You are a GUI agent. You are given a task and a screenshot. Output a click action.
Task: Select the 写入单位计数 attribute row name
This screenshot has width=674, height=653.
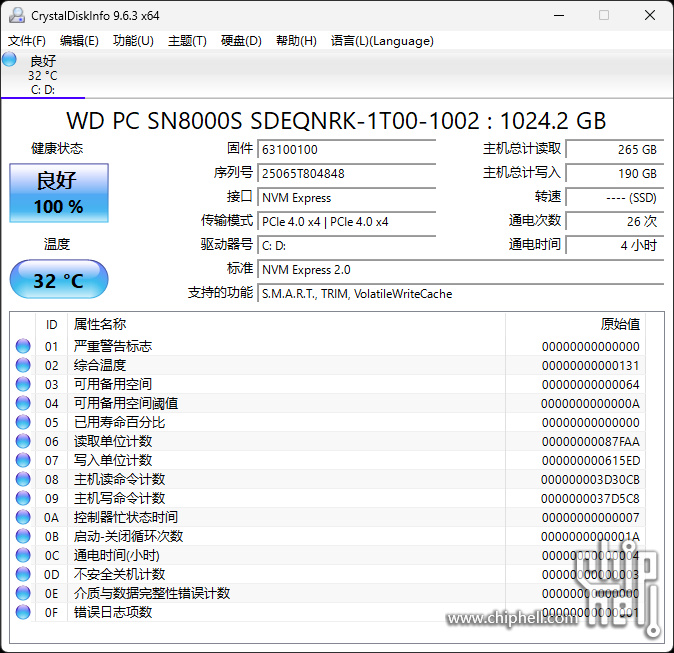click(x=113, y=460)
